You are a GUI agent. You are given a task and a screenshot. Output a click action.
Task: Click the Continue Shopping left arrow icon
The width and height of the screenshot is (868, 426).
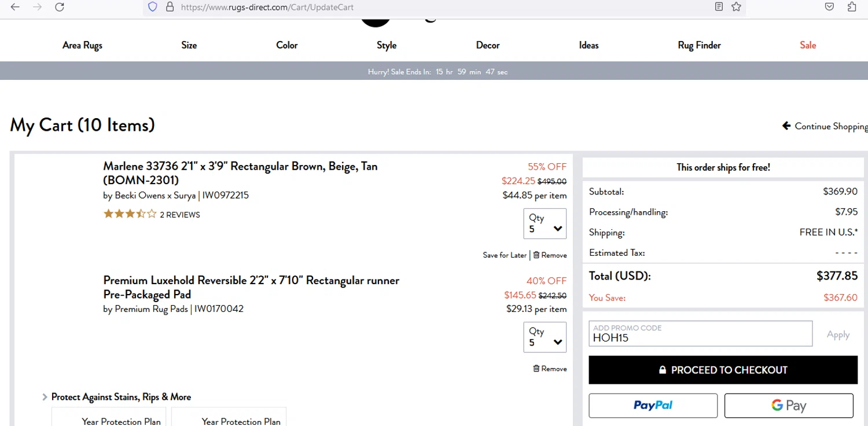[x=786, y=126]
